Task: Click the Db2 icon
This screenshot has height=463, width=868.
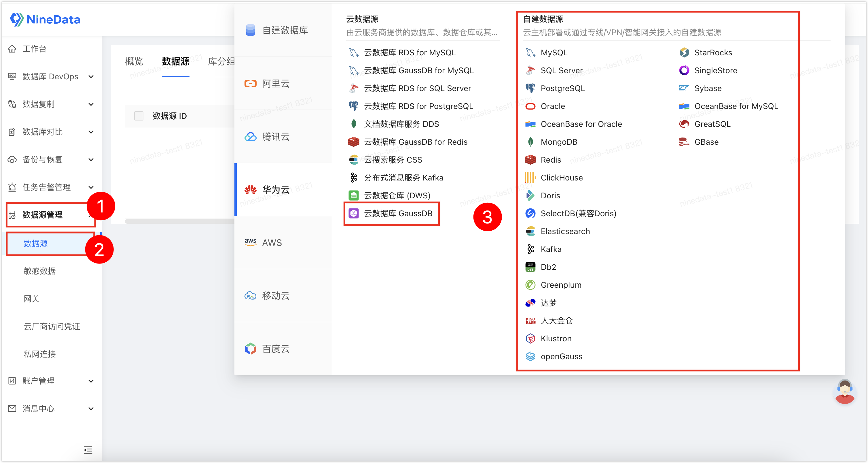Action: pos(530,267)
